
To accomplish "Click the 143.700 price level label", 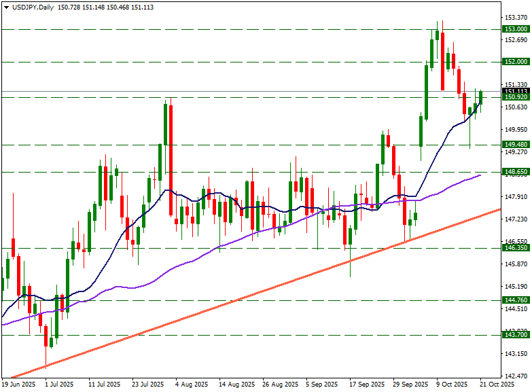I will [516, 335].
